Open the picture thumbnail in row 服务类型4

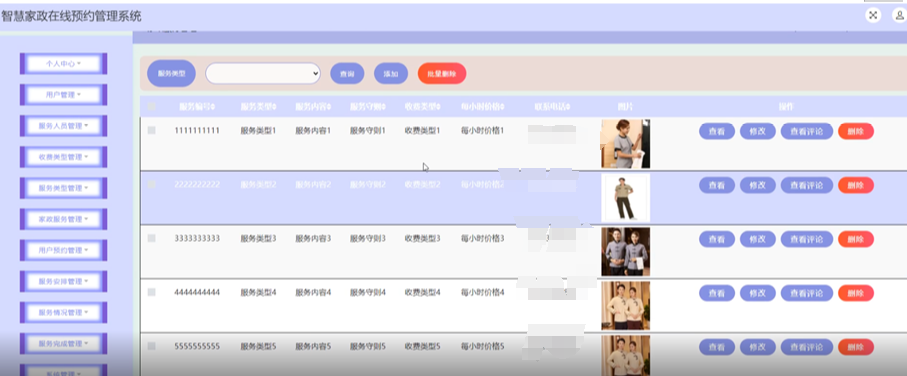pyautogui.click(x=625, y=306)
